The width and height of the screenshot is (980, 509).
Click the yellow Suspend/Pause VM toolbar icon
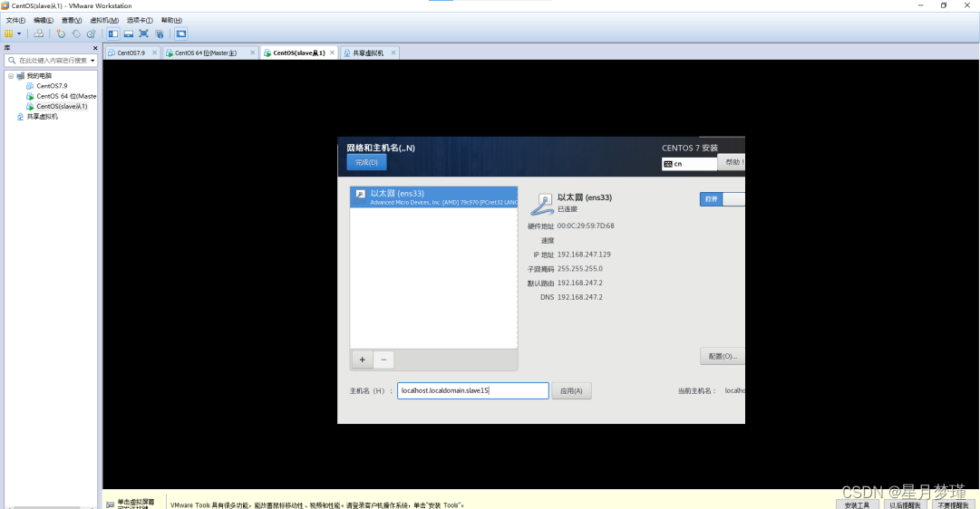(x=9, y=34)
